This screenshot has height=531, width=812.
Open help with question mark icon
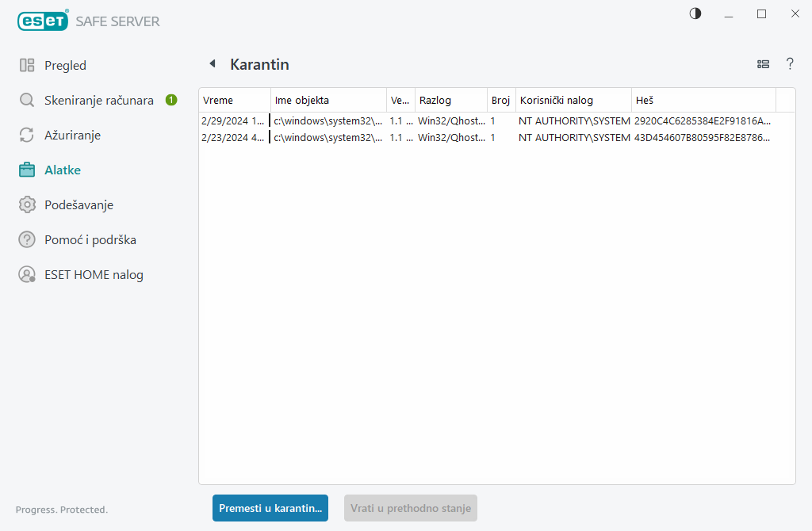(790, 64)
